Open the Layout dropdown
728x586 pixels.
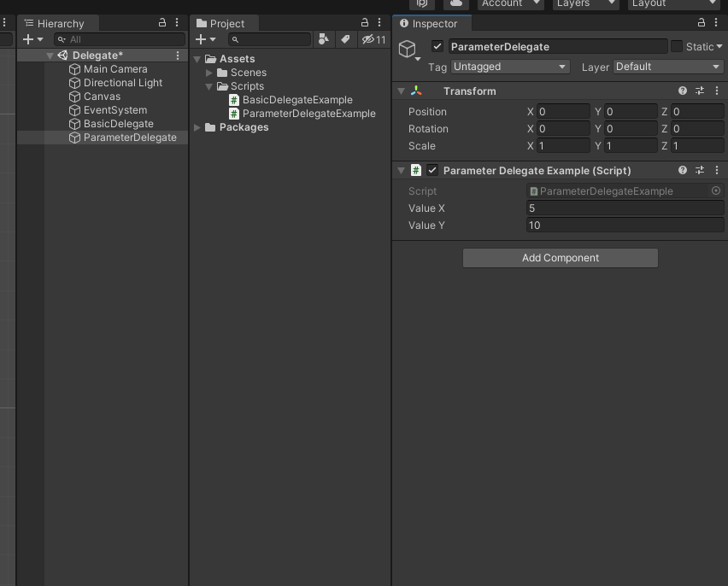672,3
